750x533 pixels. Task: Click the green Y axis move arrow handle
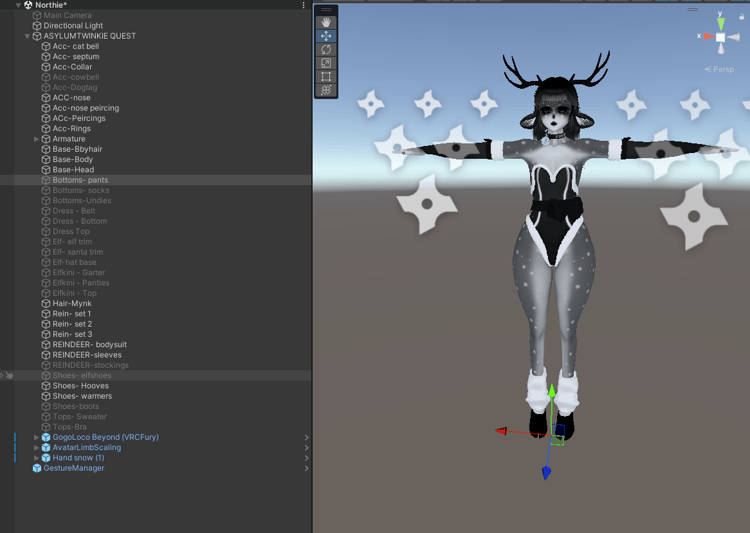point(551,391)
